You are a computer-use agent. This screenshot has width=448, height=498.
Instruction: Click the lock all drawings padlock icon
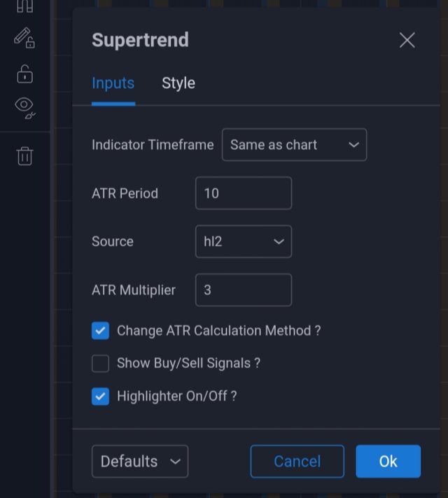[x=24, y=73]
